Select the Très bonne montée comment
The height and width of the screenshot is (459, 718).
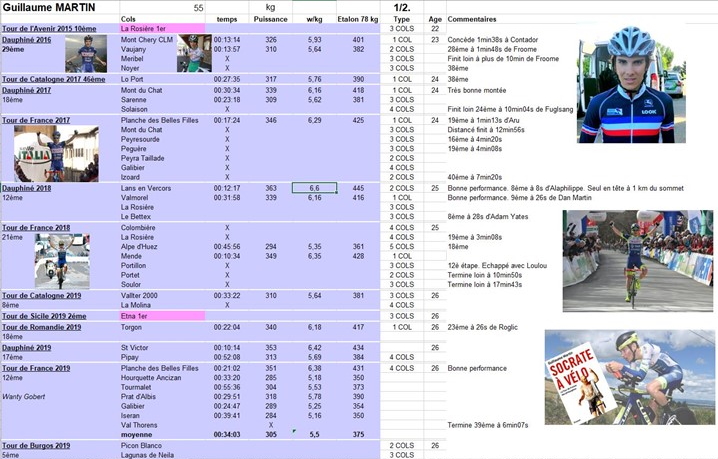[x=477, y=90]
